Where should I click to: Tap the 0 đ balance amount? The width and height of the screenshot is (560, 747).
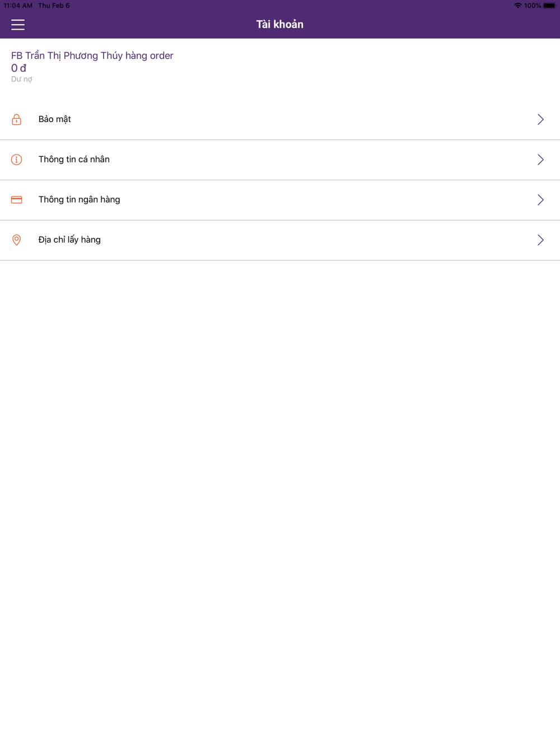pos(18,68)
